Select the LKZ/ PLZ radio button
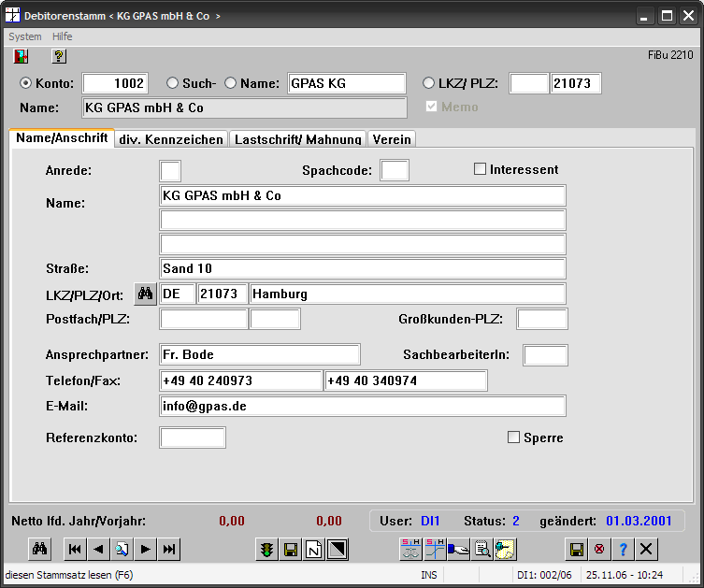Screen dimensions: 704x588 coord(429,83)
